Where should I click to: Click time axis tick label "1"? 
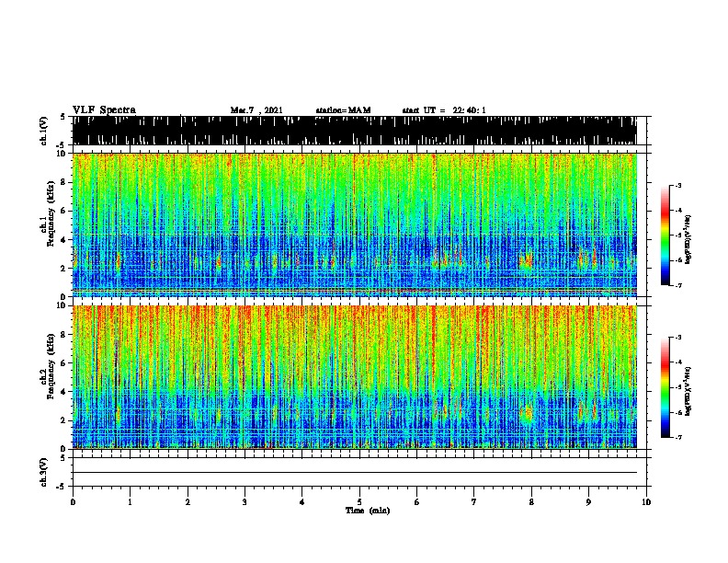130,502
